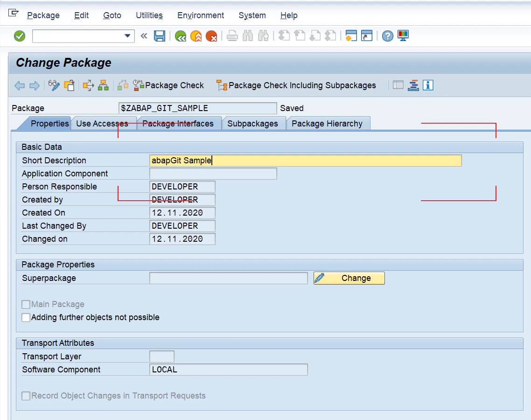Save the package with the floppy disk icon
Screen dimensions: 531x420
pos(160,36)
